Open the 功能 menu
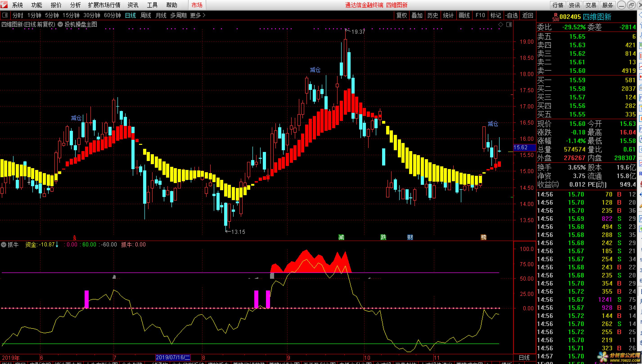Viewport: 642px width, 364px height. (37, 5)
